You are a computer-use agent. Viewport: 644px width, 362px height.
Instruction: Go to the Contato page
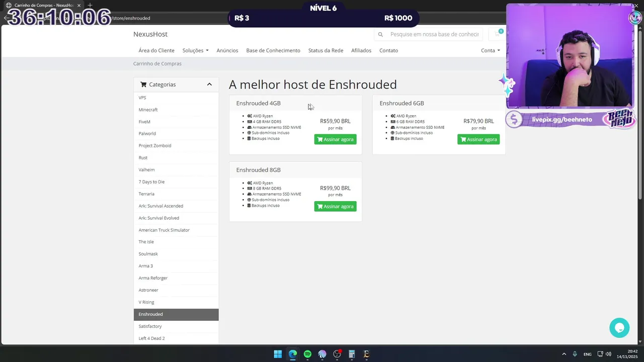(x=388, y=50)
